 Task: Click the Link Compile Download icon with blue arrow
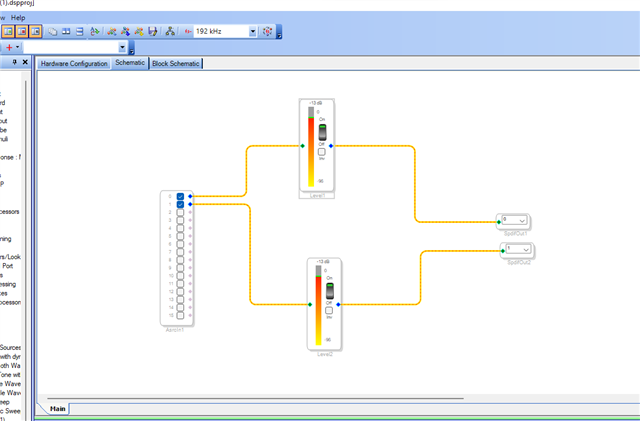pyautogui.click(x=125, y=31)
